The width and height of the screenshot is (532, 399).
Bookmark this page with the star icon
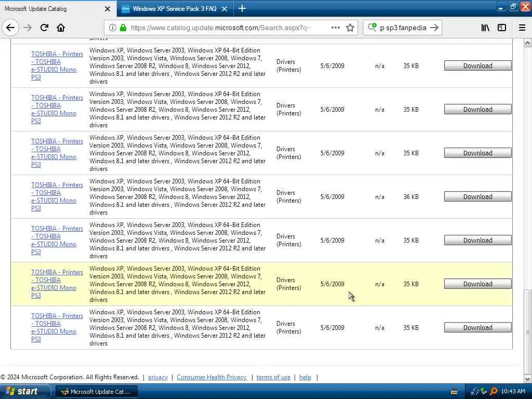pos(350,28)
